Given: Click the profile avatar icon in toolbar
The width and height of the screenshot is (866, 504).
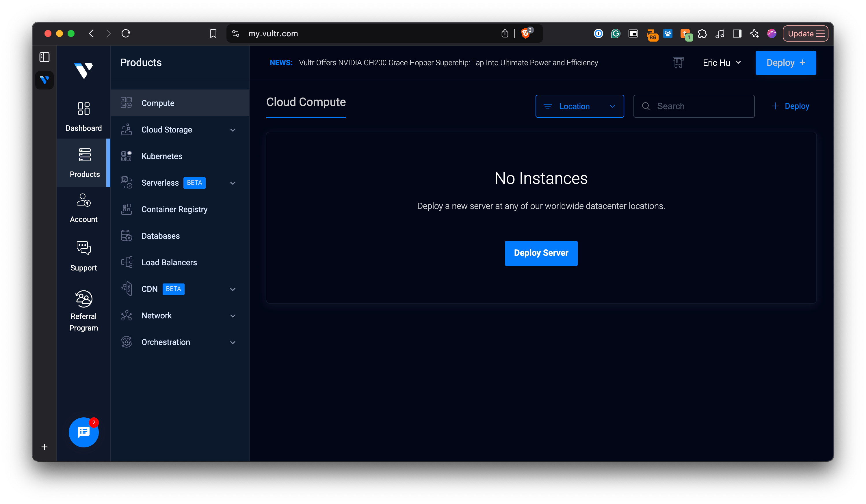Looking at the screenshot, I should (772, 33).
